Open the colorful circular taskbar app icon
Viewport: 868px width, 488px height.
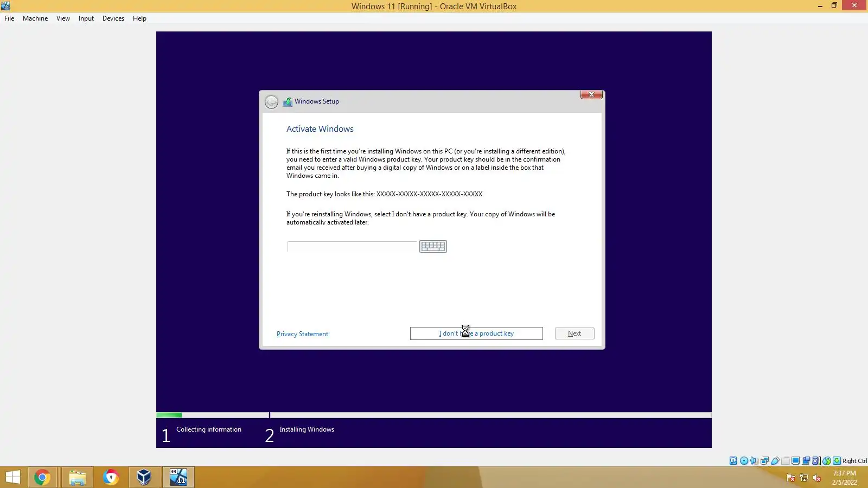(x=111, y=477)
